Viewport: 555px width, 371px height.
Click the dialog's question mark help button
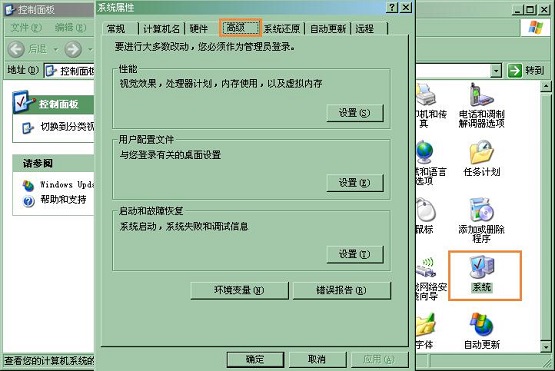click(392, 7)
